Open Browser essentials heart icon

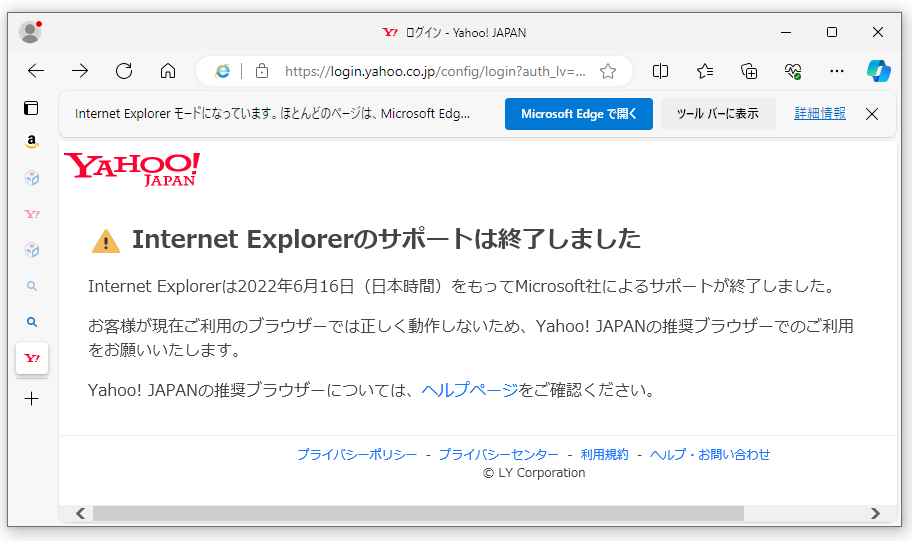coord(793,71)
